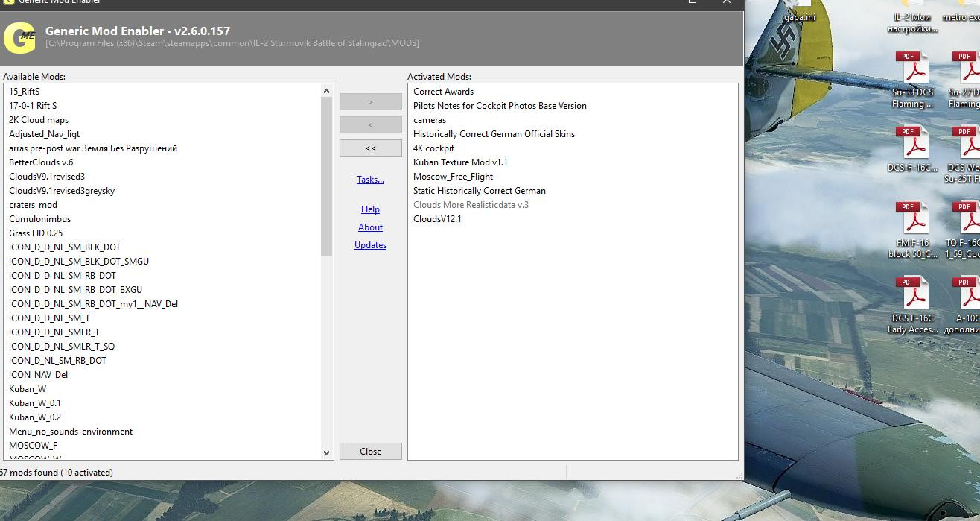This screenshot has width=980, height=521.
Task: Select the TO F-16C PDF desktop icon
Action: [964, 230]
